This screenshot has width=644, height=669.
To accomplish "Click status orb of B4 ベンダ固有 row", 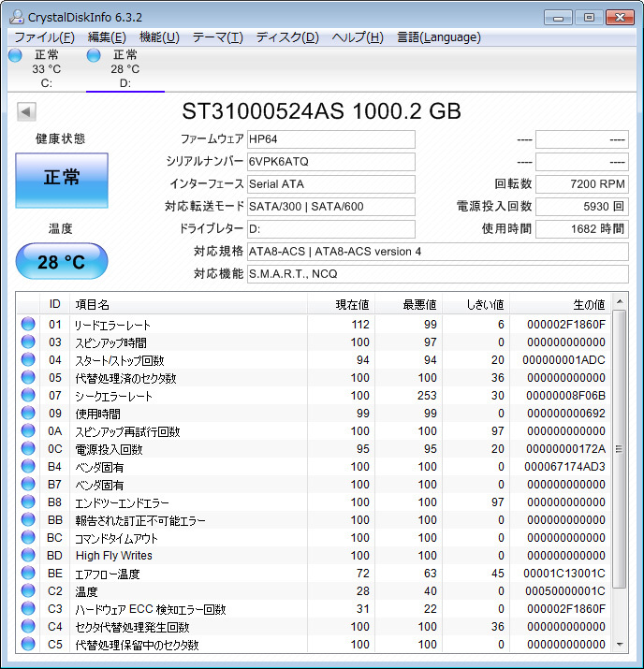I will tap(28, 466).
